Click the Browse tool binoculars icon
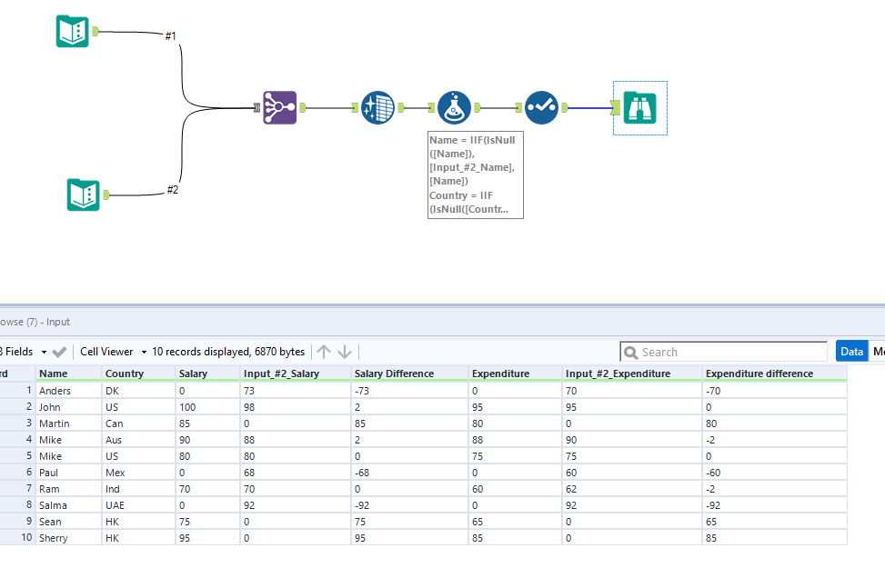The width and height of the screenshot is (885, 588). coord(640,107)
